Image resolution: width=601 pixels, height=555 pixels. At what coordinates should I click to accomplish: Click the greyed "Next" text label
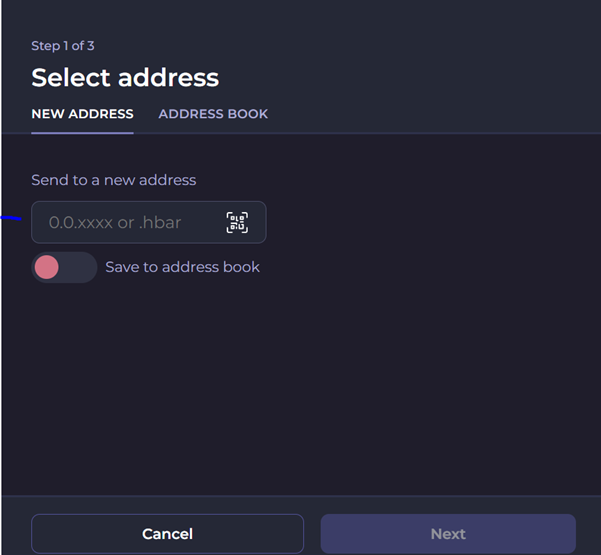[448, 534]
